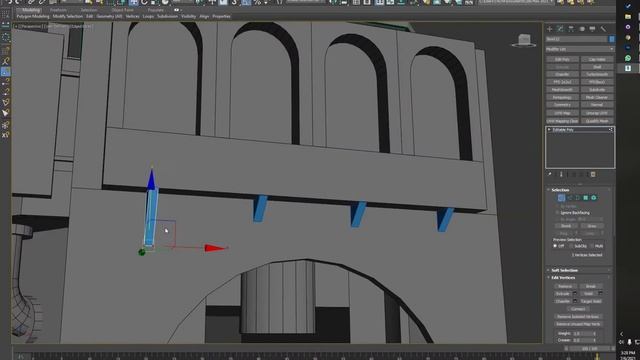
Task: Open the Polygon Modeling ribbon panel
Action: 33,17
